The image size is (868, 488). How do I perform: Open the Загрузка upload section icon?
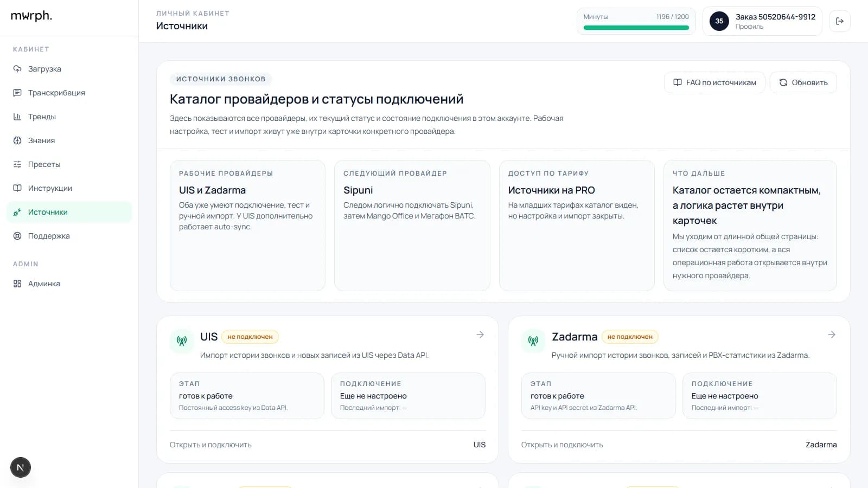tap(17, 69)
